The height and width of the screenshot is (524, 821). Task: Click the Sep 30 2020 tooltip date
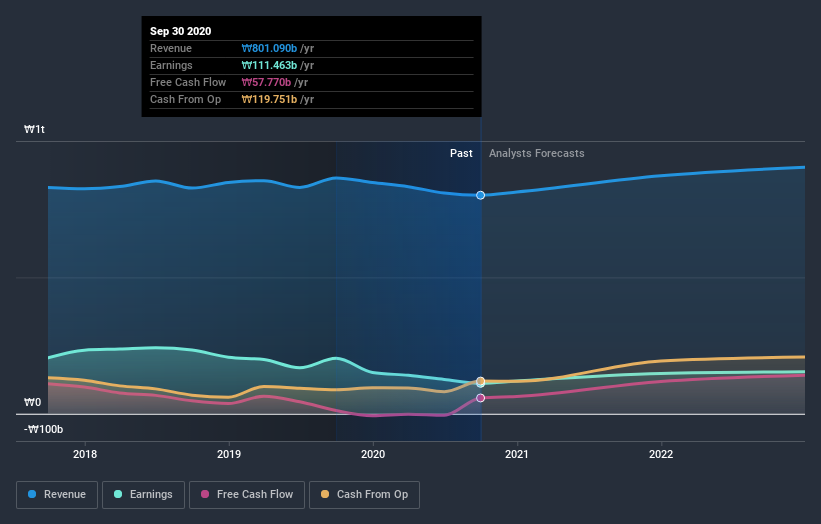point(181,31)
